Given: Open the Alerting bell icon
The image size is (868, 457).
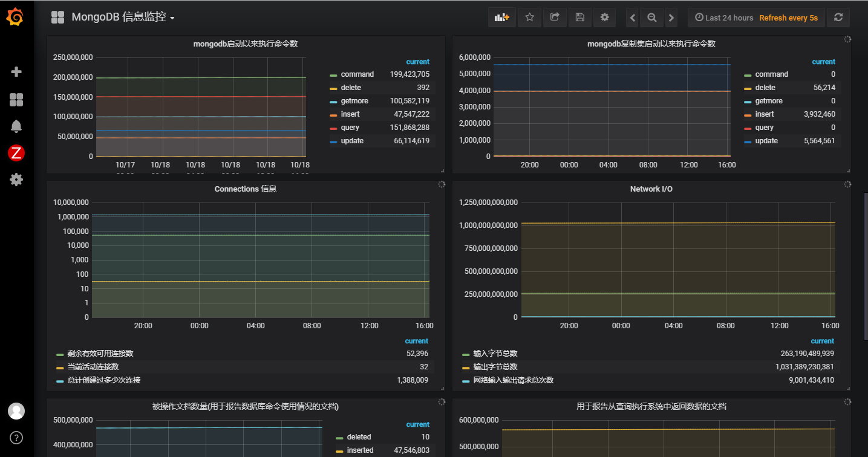Looking at the screenshot, I should click(x=16, y=126).
